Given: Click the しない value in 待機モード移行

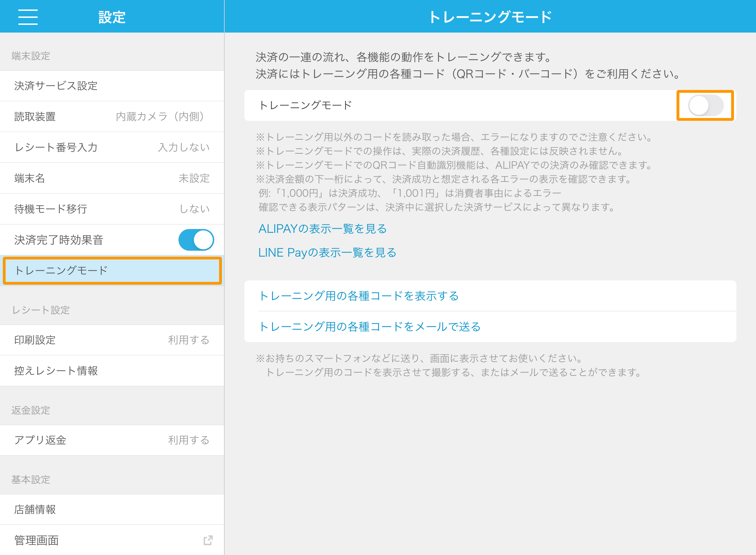Looking at the screenshot, I should (195, 209).
